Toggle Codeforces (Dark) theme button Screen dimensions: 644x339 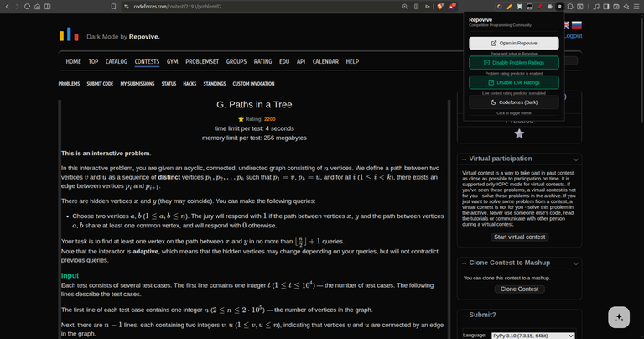[514, 102]
